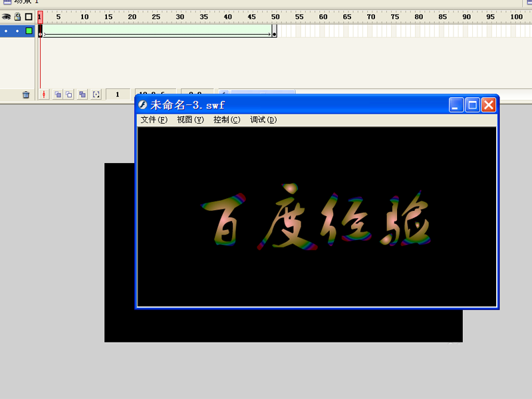Toggle the layer's lock dot in timeline

tap(17, 31)
